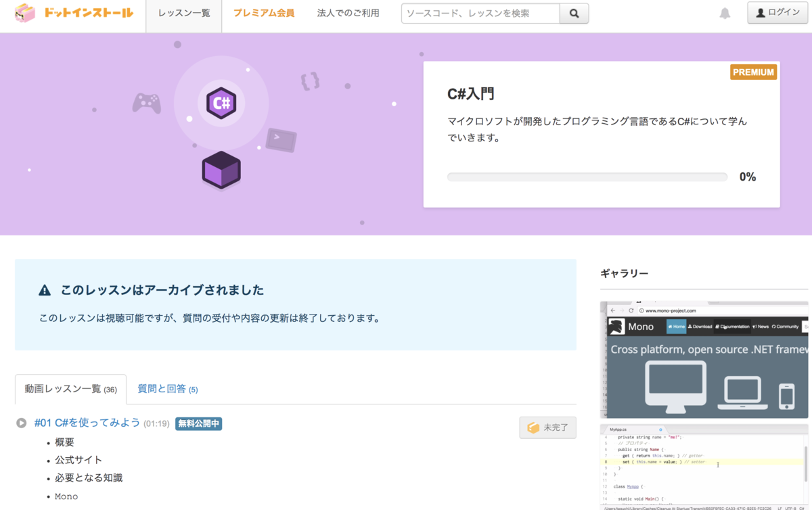Open 法人でのご利用 page
This screenshot has width=812, height=510.
pyautogui.click(x=348, y=13)
